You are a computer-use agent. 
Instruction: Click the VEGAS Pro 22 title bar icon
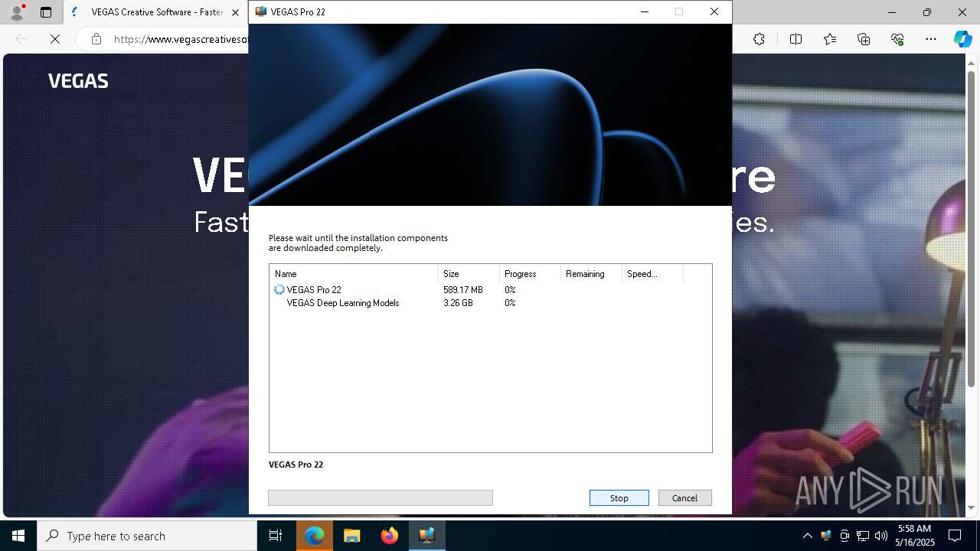(261, 11)
